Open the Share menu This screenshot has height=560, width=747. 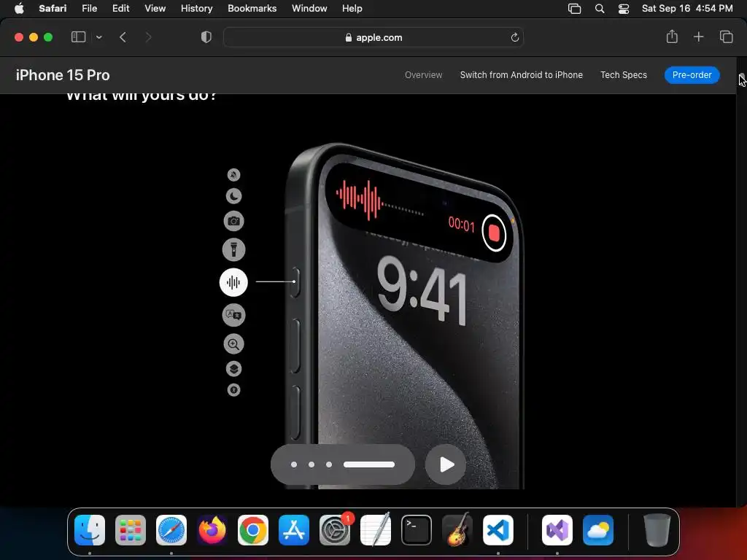[672, 36]
